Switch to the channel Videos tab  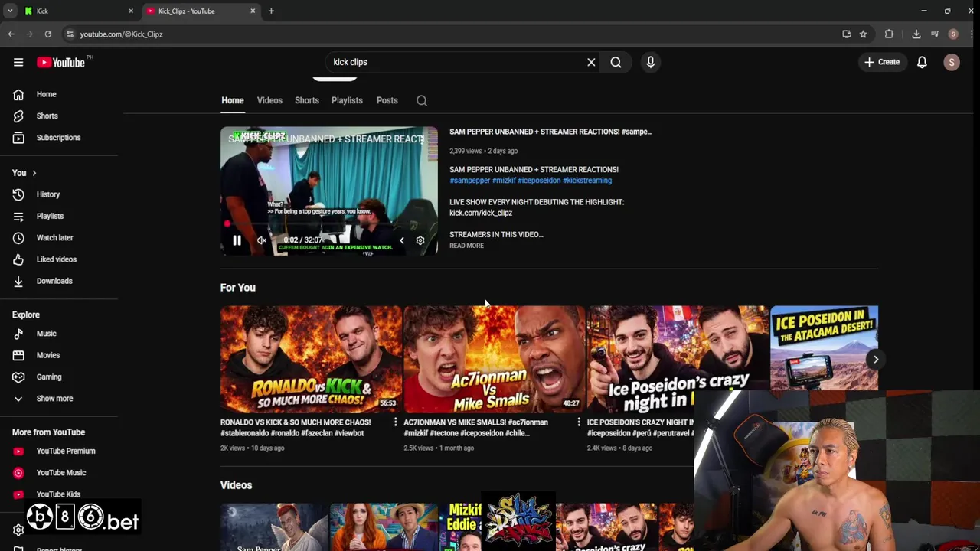click(x=269, y=100)
